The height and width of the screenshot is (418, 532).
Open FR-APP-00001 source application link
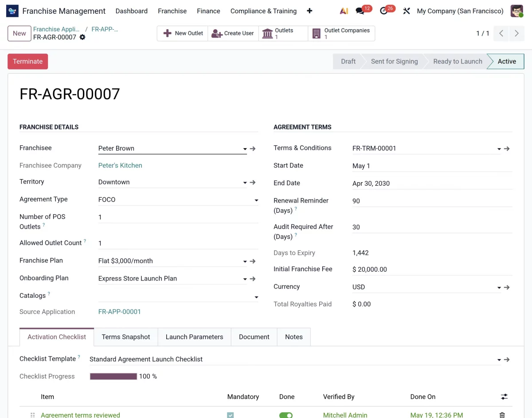(x=120, y=312)
